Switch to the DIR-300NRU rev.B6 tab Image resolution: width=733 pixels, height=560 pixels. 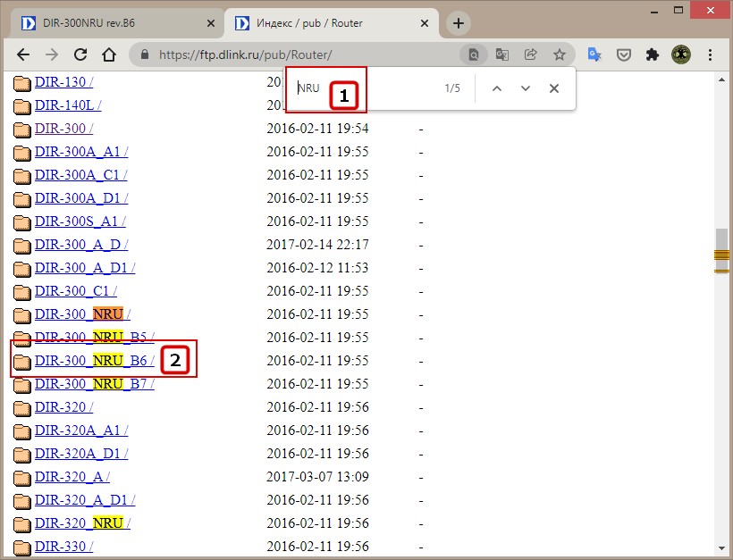[x=118, y=23]
